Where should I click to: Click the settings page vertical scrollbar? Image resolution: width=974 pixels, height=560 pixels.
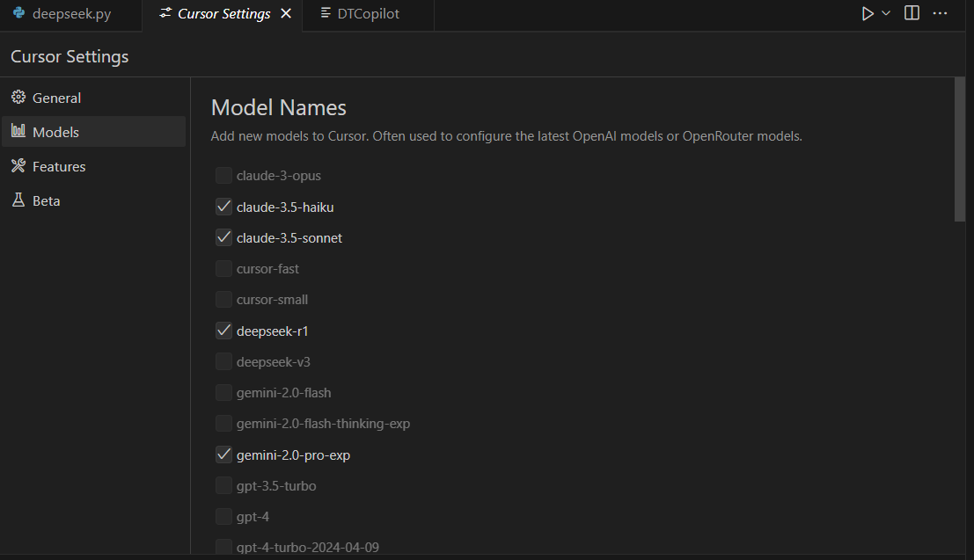click(x=960, y=149)
